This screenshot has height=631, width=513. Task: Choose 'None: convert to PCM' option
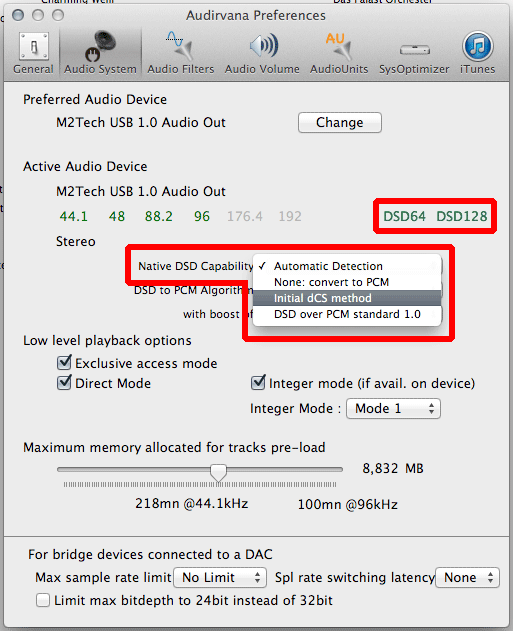tap(347, 282)
